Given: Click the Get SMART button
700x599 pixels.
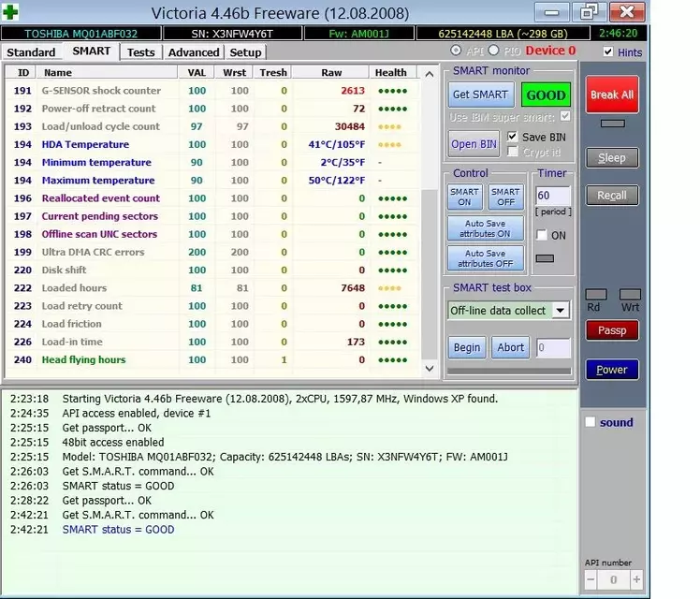Looking at the screenshot, I should pos(480,95).
